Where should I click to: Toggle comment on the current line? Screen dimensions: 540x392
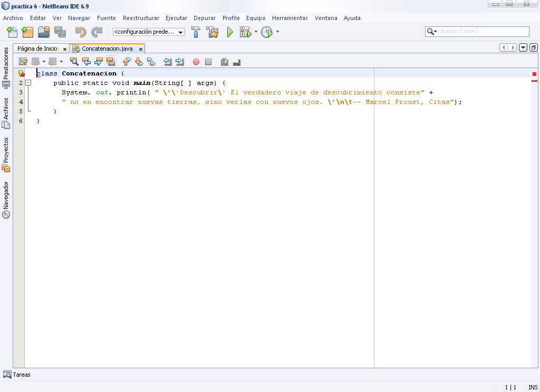(224, 62)
